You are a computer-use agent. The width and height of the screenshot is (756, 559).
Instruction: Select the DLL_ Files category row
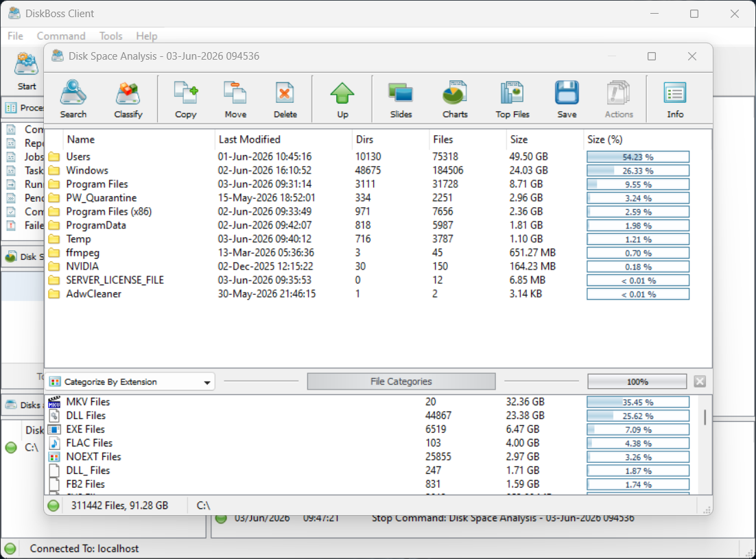369,471
